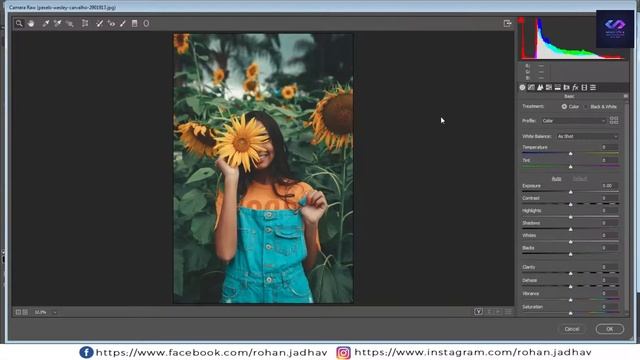Open the White Balance dropdown

click(x=588, y=136)
